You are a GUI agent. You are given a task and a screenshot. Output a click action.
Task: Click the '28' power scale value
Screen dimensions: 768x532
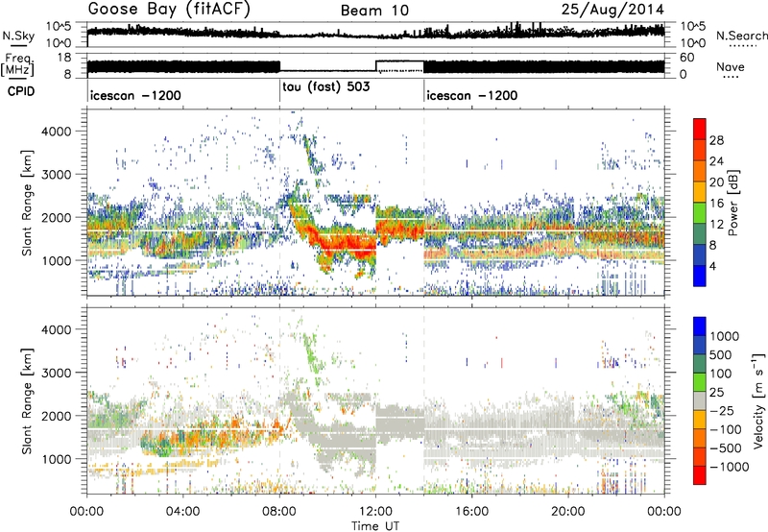[716, 140]
